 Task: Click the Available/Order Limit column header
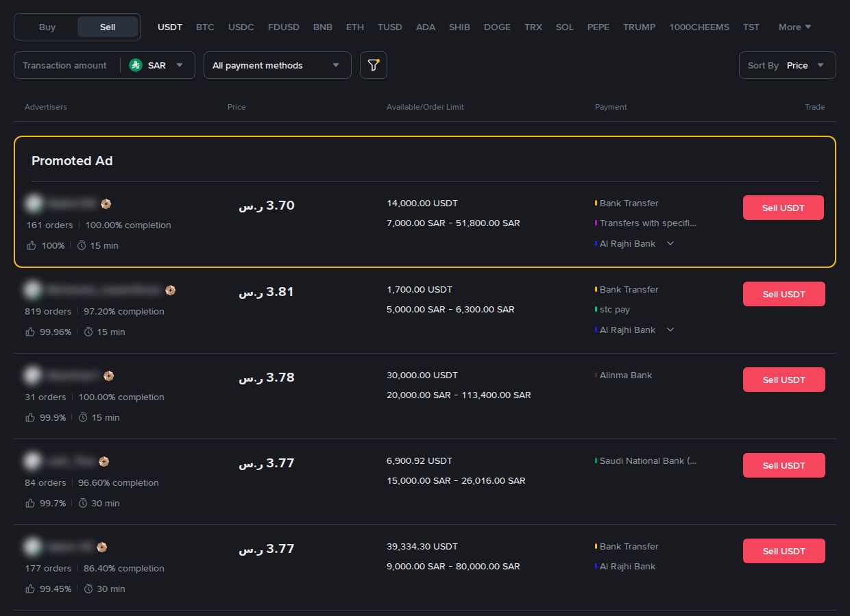[425, 107]
